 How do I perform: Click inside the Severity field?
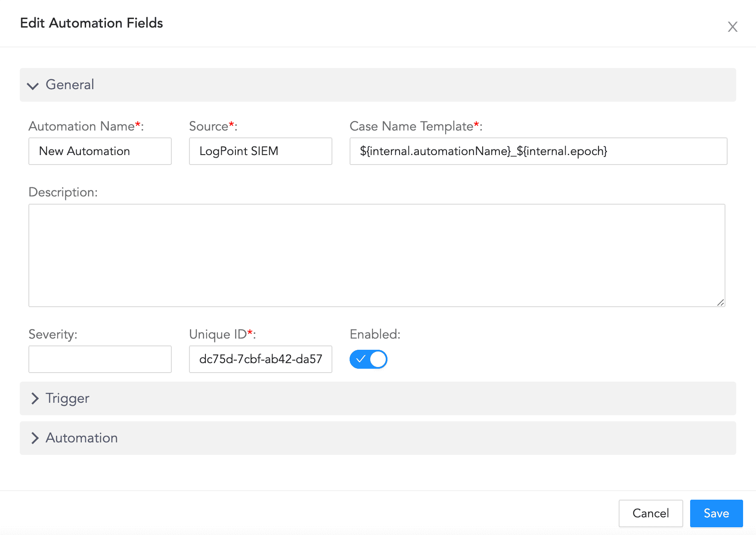100,359
